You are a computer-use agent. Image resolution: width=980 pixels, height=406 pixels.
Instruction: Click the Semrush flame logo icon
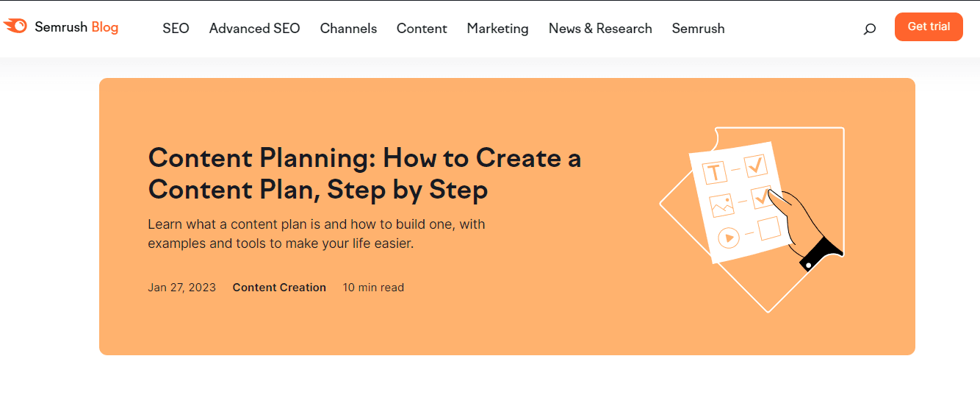[15, 27]
